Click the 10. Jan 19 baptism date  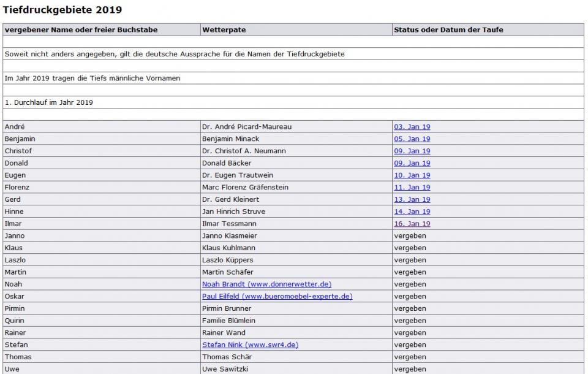tap(412, 175)
